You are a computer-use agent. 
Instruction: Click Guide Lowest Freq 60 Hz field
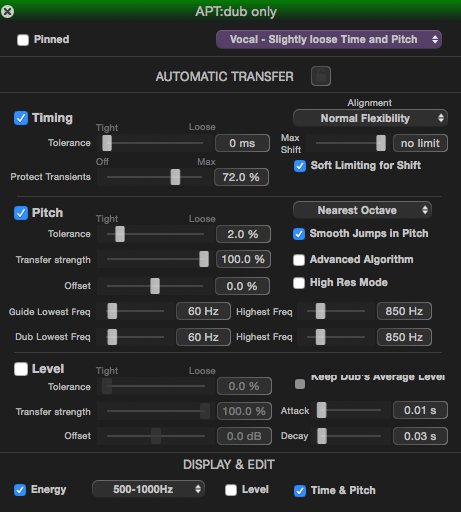[203, 311]
